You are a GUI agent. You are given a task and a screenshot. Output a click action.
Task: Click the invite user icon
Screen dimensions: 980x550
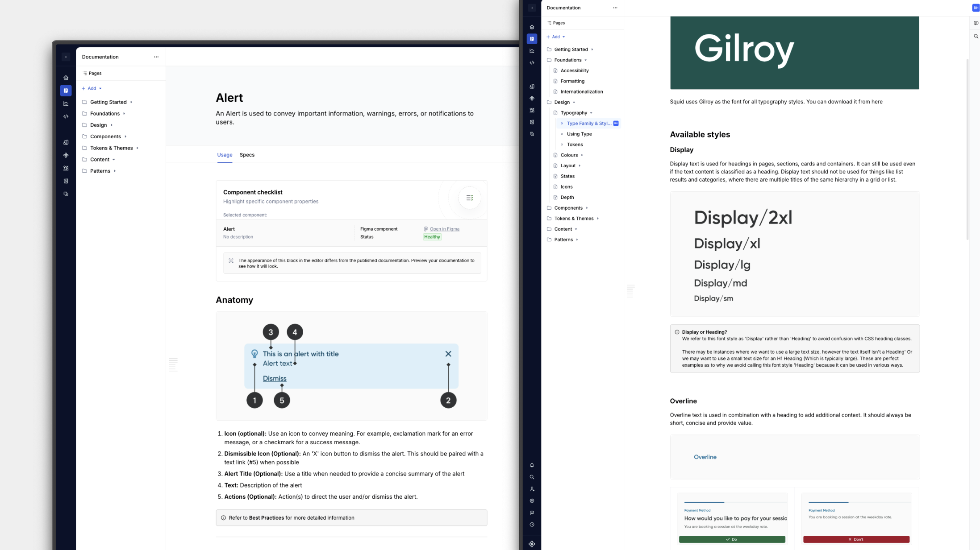click(532, 489)
